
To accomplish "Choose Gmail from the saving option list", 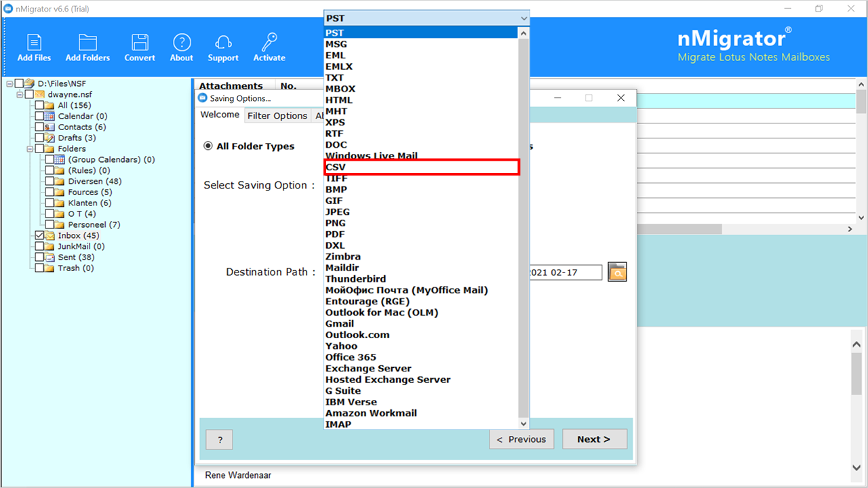I will (422, 324).
